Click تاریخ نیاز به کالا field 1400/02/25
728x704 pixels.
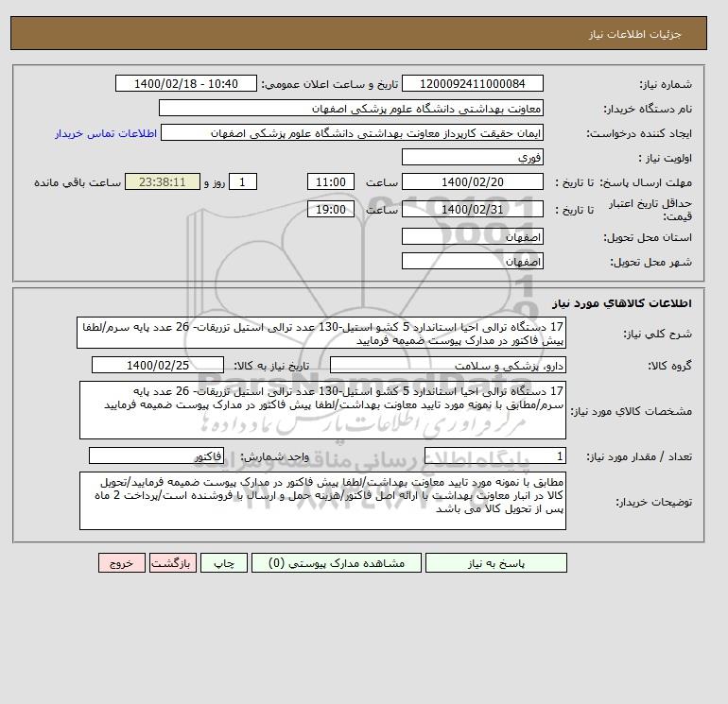click(158, 365)
